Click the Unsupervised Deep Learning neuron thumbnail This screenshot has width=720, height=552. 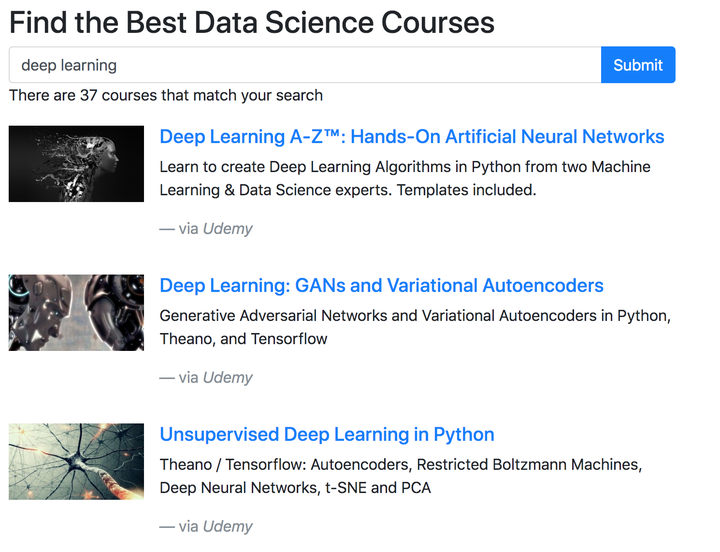[76, 461]
